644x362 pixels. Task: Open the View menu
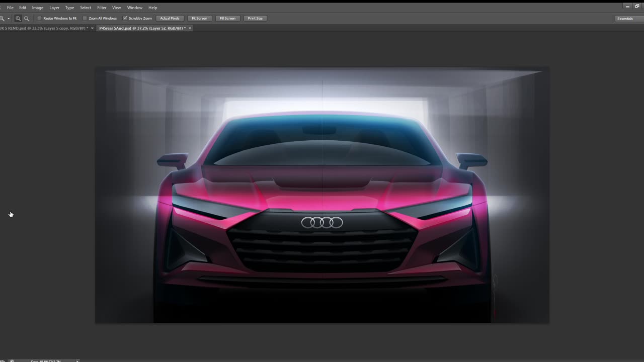pyautogui.click(x=116, y=8)
